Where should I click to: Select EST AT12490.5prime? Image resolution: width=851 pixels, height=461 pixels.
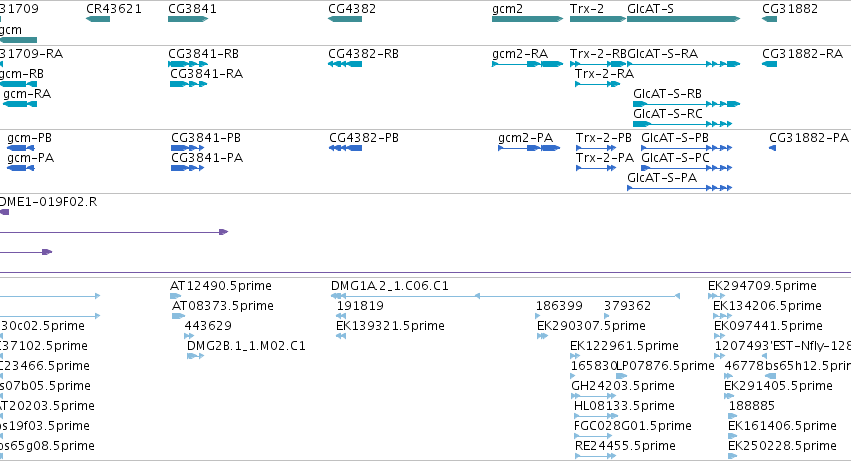pyautogui.click(x=175, y=296)
